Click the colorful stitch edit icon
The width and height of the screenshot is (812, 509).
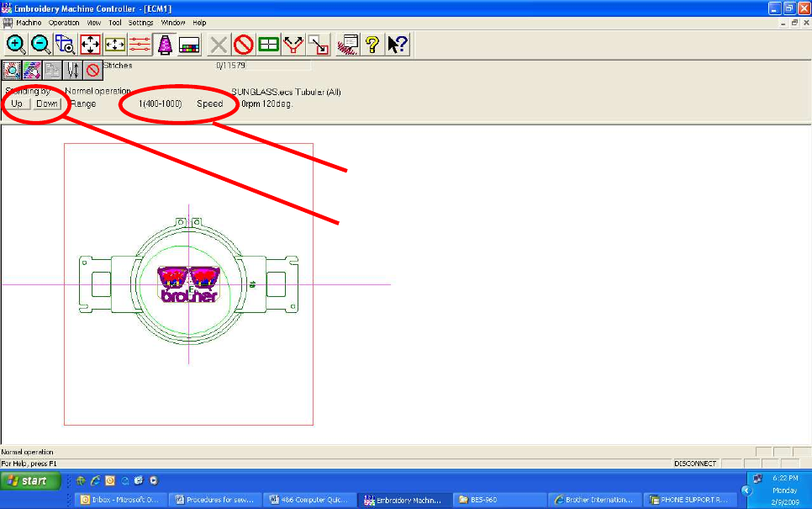(32, 70)
